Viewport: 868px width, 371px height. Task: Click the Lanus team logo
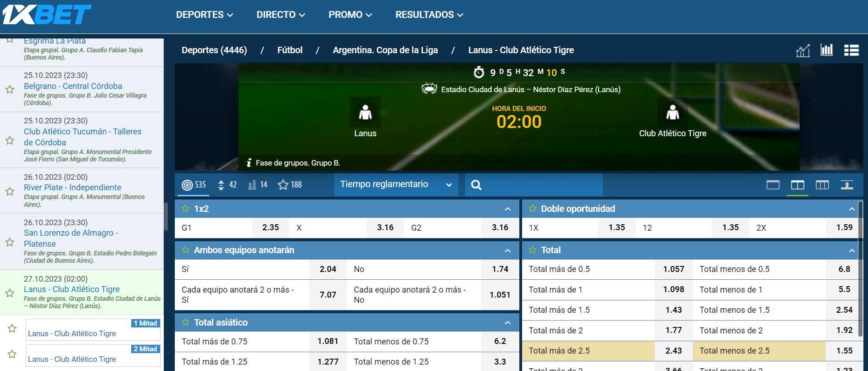[365, 112]
